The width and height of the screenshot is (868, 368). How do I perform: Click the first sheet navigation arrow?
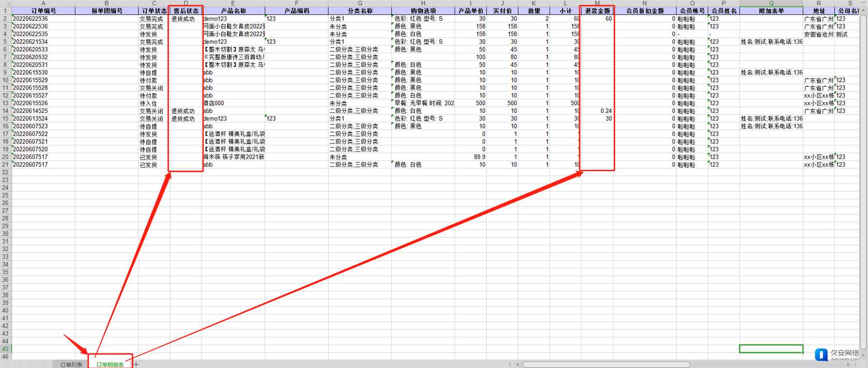click(8, 364)
